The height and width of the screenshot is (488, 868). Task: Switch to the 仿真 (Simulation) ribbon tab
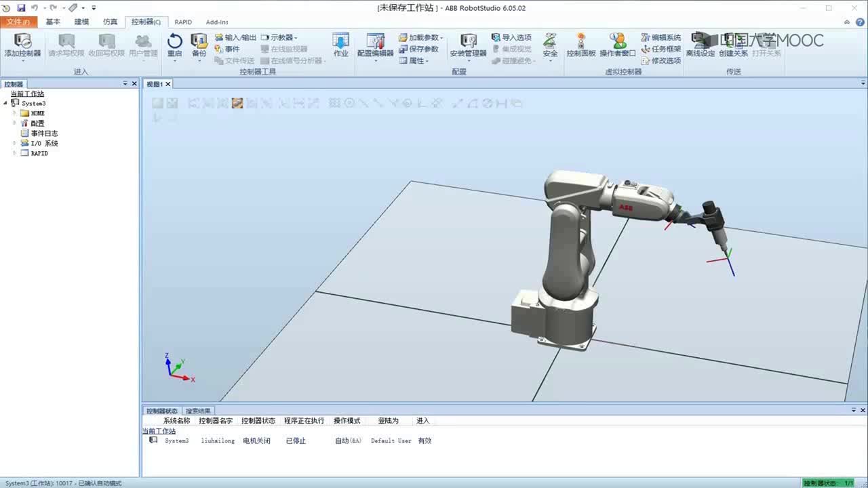pyautogui.click(x=110, y=22)
